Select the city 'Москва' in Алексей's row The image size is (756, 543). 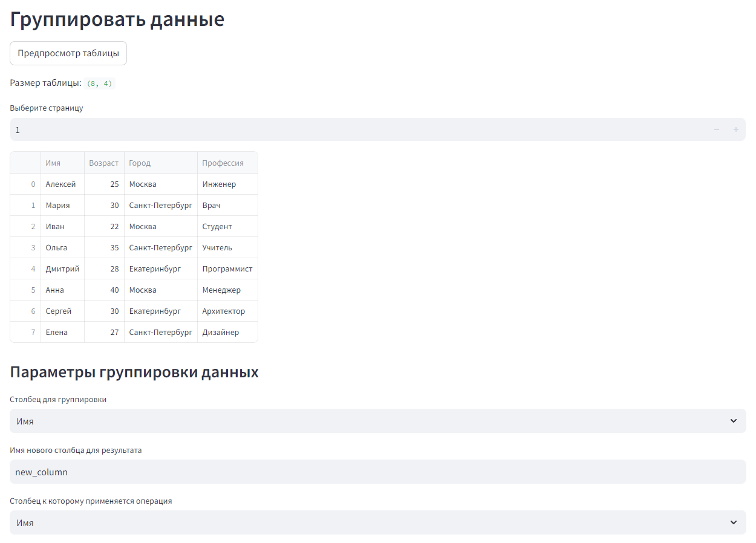coord(161,184)
